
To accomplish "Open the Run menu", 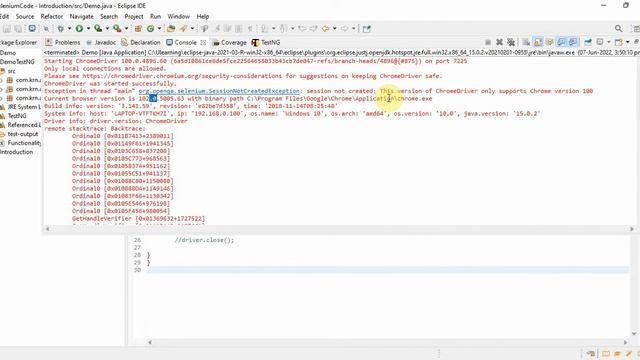I will point(156,16).
